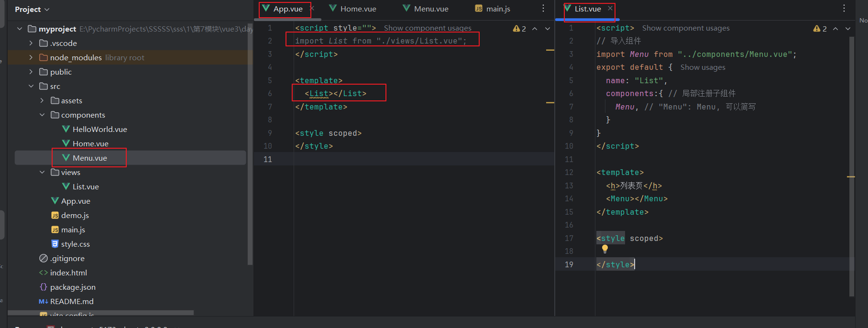Open the left editor tab options menu
Screen dimensions: 868x328
click(x=543, y=9)
